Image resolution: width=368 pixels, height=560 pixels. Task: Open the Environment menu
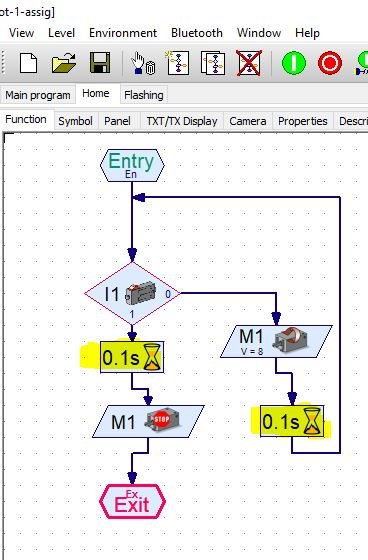[123, 33]
